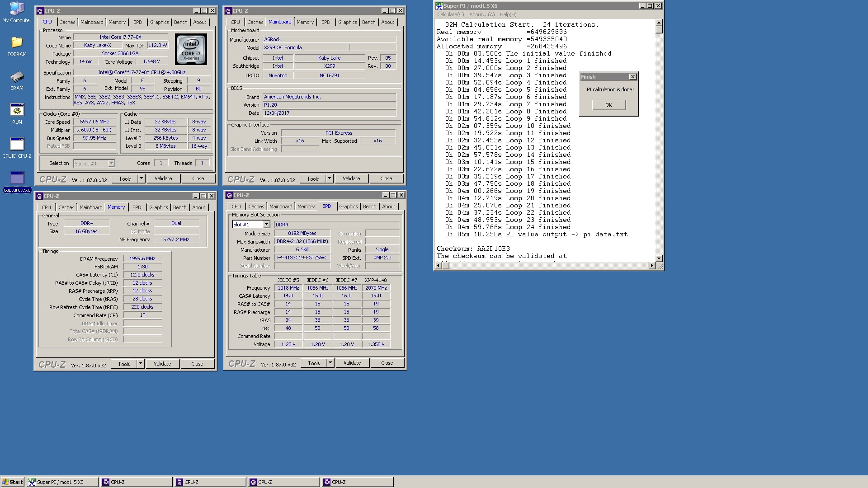868x488 pixels.
Task: Click the CPU-Z title icon in CPU window
Action: click(40, 11)
